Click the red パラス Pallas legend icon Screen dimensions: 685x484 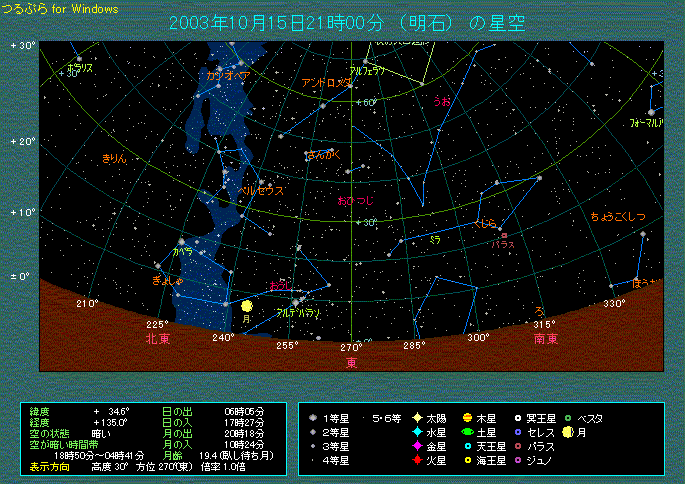coord(518,446)
